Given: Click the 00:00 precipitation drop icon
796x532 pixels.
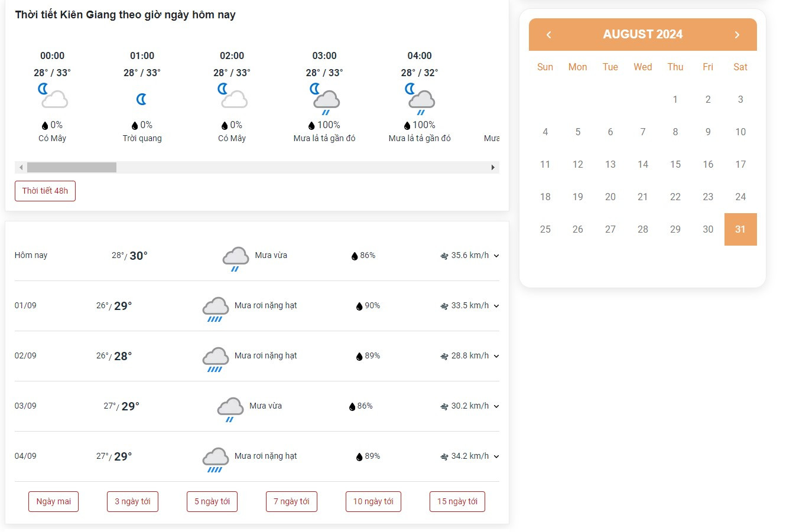Looking at the screenshot, I should [x=45, y=125].
